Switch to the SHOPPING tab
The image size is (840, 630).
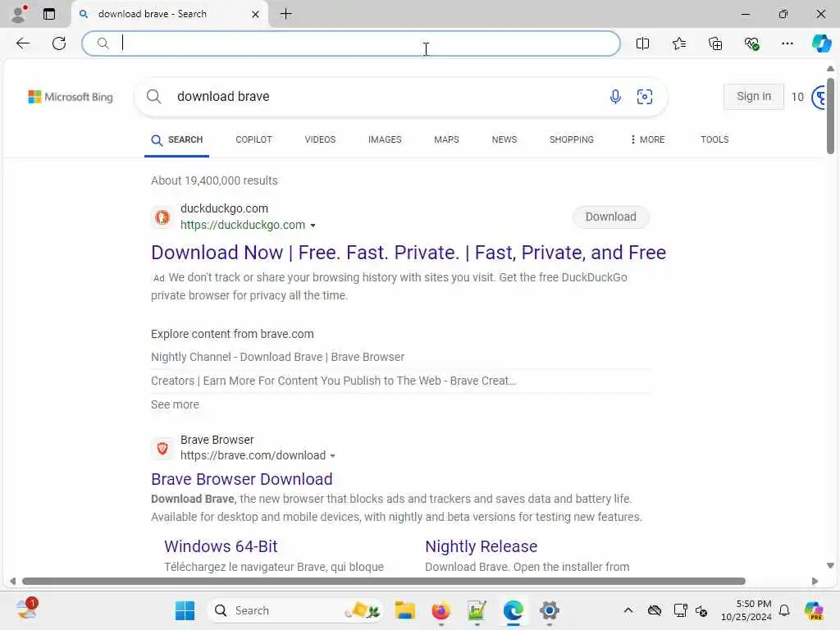[571, 139]
